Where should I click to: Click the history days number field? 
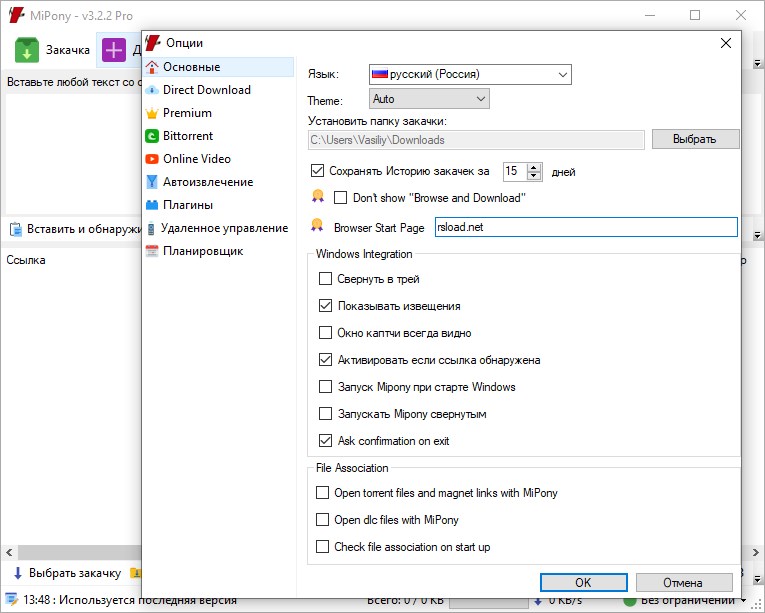(x=515, y=171)
